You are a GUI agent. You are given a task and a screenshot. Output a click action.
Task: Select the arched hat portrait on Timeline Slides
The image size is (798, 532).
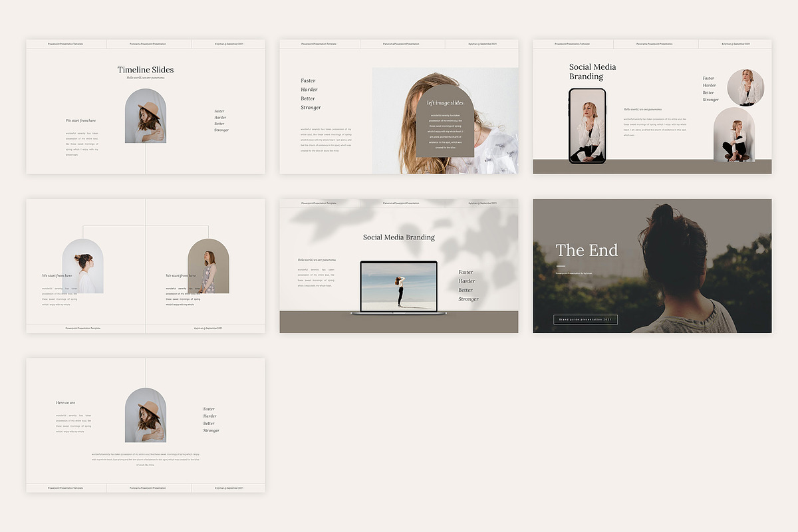[146, 116]
